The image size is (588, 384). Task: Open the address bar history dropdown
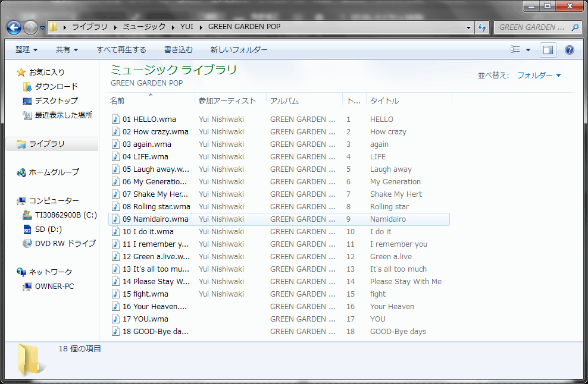coord(468,27)
